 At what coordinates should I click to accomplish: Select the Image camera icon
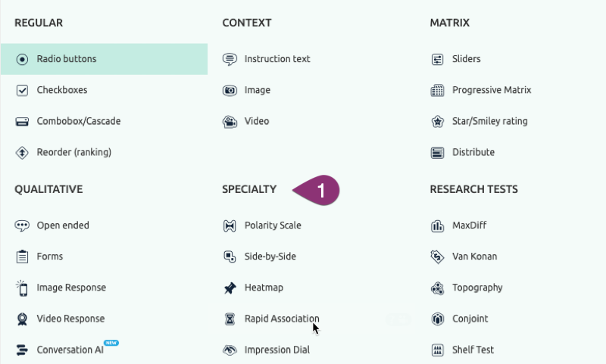230,90
